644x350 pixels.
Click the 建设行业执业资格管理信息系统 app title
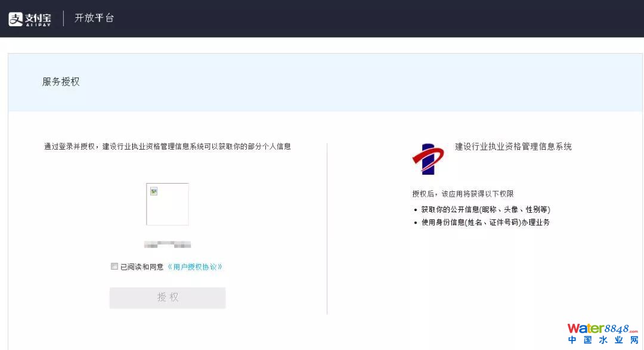[x=513, y=147]
